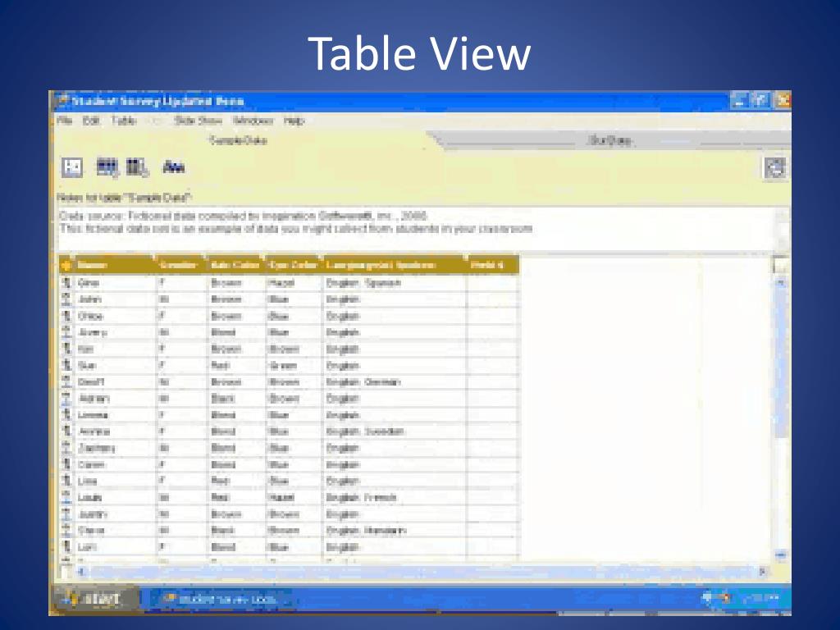This screenshot has height=630, width=840.
Task: Select the 'Green' eye color cell in Sue's row
Action: [294, 365]
